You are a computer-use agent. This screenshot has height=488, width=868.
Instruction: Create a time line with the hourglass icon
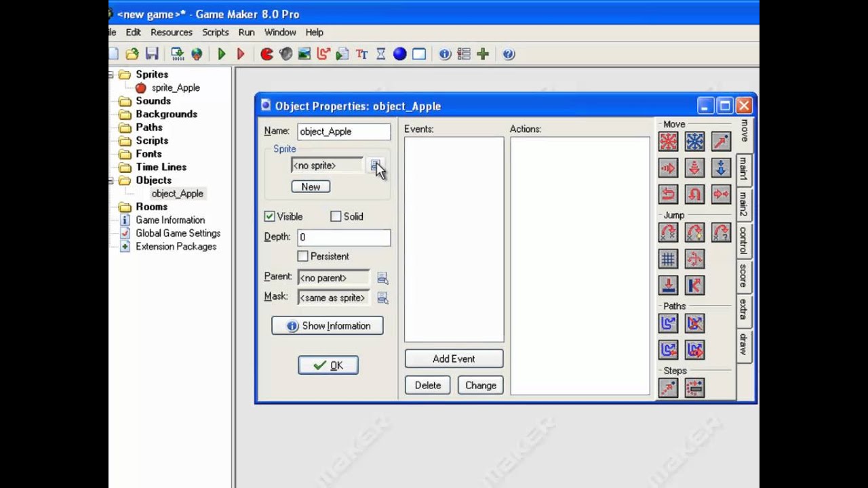coord(381,54)
